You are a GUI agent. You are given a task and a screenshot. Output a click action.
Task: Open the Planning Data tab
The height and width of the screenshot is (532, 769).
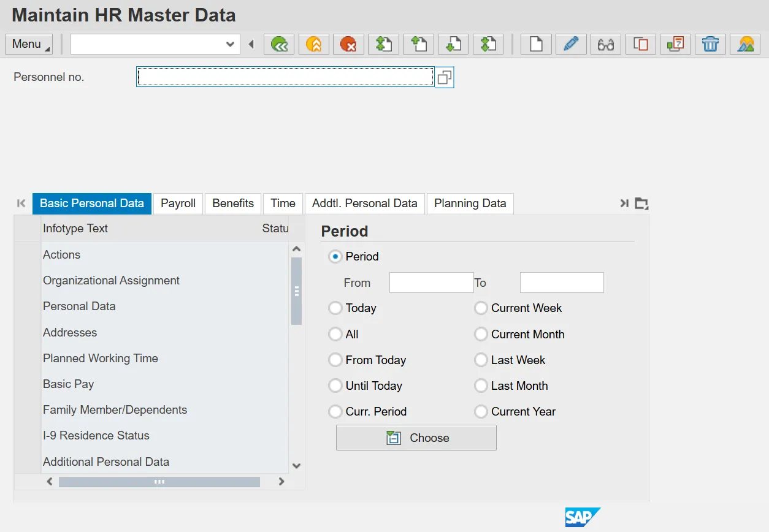[470, 203]
